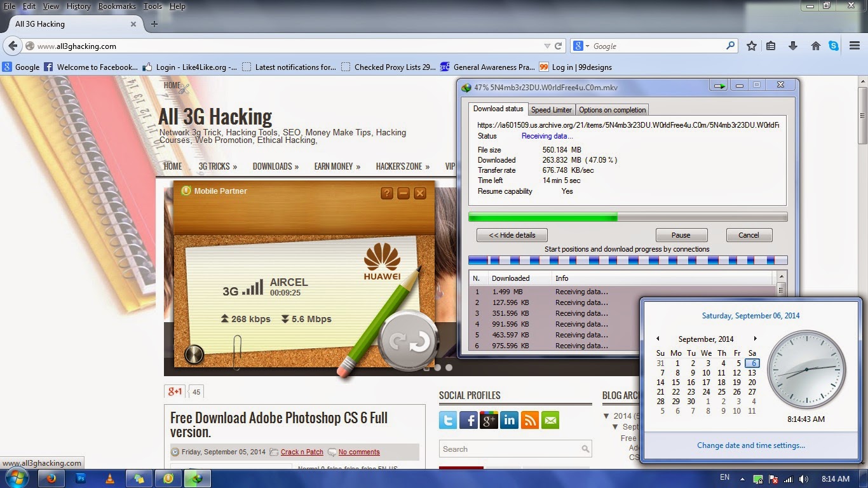The width and height of the screenshot is (868, 488).
Task: Open the Google+ social profile icon
Action: (489, 420)
